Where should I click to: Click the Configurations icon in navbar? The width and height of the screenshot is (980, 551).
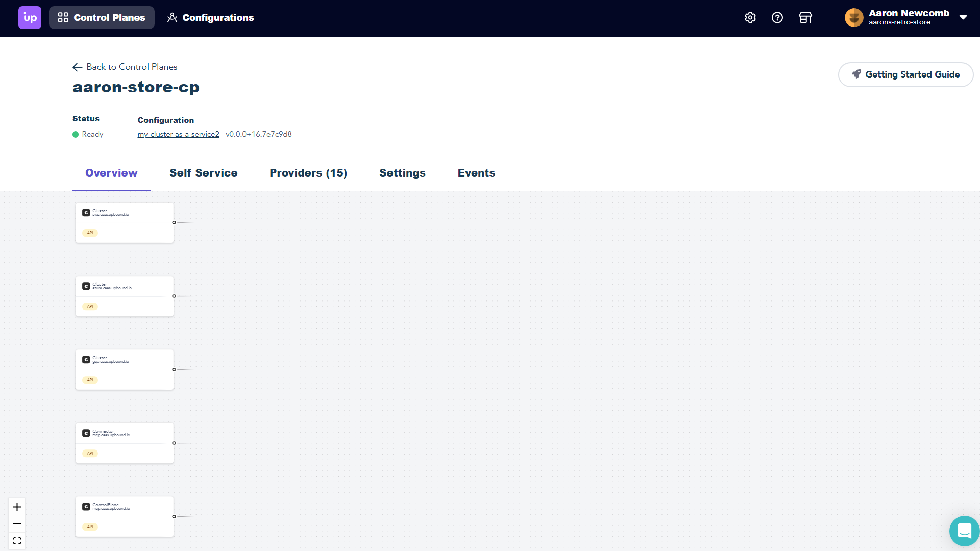pyautogui.click(x=173, y=18)
